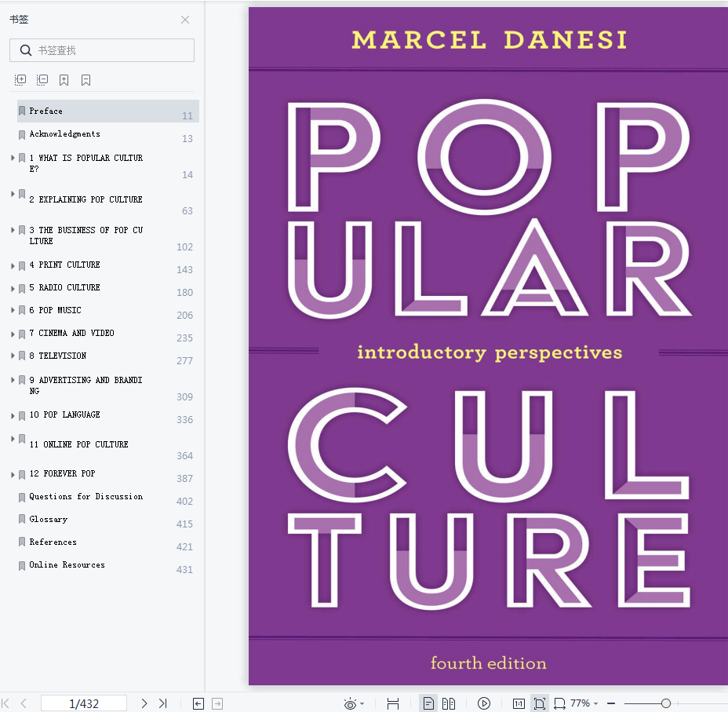Click bookmark icon beside References
The width and height of the screenshot is (728, 712).
click(22, 542)
